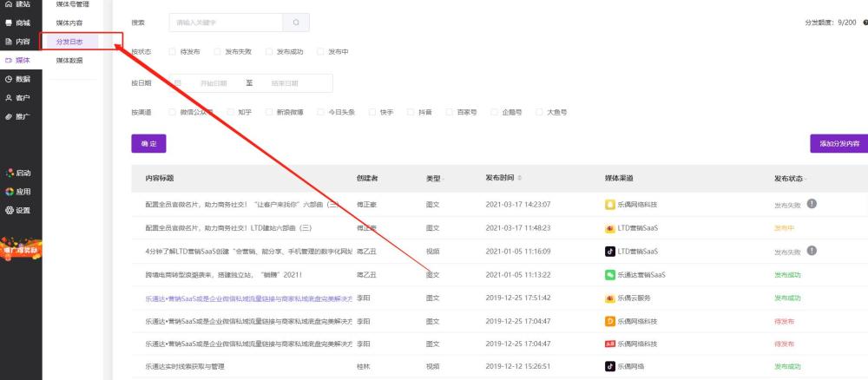868x380 pixels.
Task: Click the WeChat icon next to 乐通达营销SaaS
Action: 609,274
